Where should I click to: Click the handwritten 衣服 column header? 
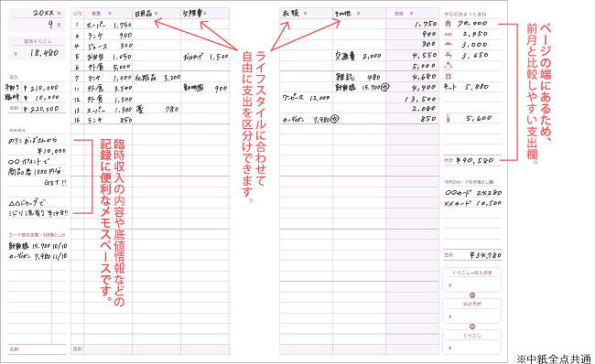pyautogui.click(x=291, y=14)
